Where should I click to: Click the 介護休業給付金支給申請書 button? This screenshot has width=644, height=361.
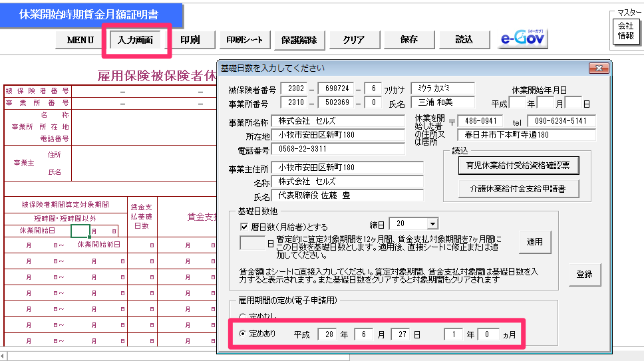[x=519, y=188]
